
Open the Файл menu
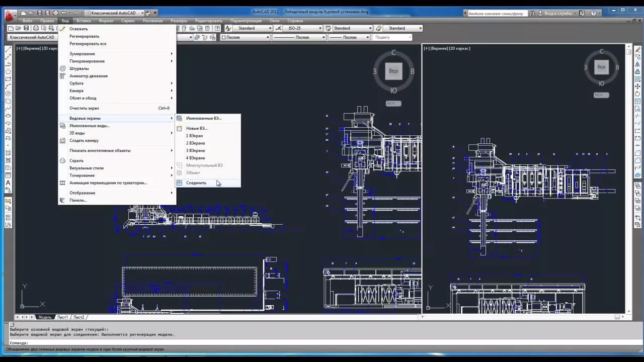click(x=27, y=21)
